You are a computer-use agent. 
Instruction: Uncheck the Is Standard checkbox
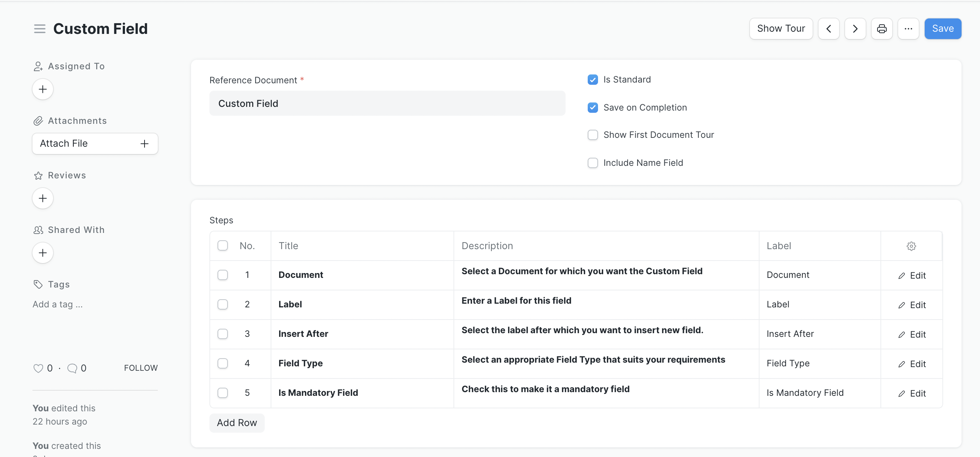pyautogui.click(x=592, y=80)
